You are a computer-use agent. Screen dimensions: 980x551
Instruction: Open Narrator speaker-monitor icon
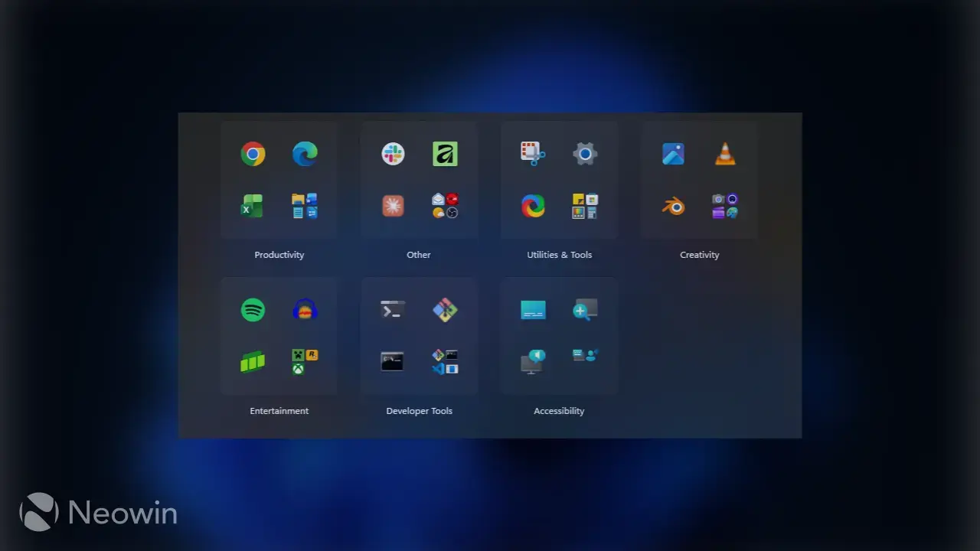(532, 362)
